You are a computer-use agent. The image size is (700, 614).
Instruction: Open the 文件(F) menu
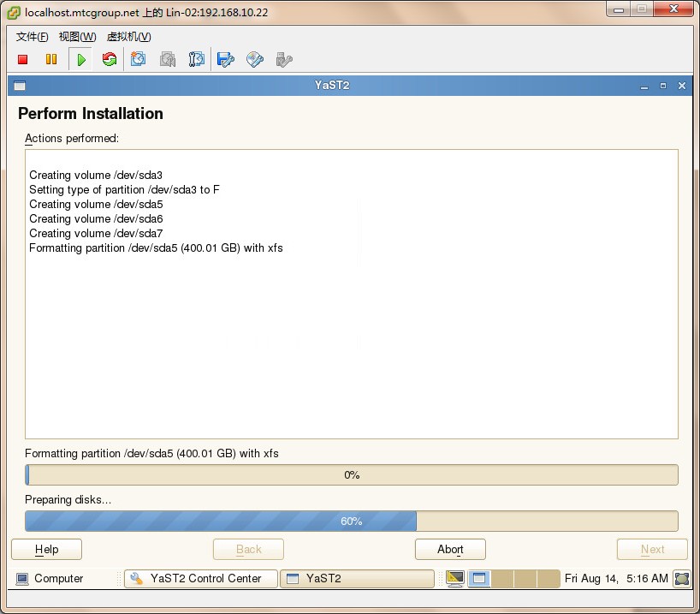33,37
